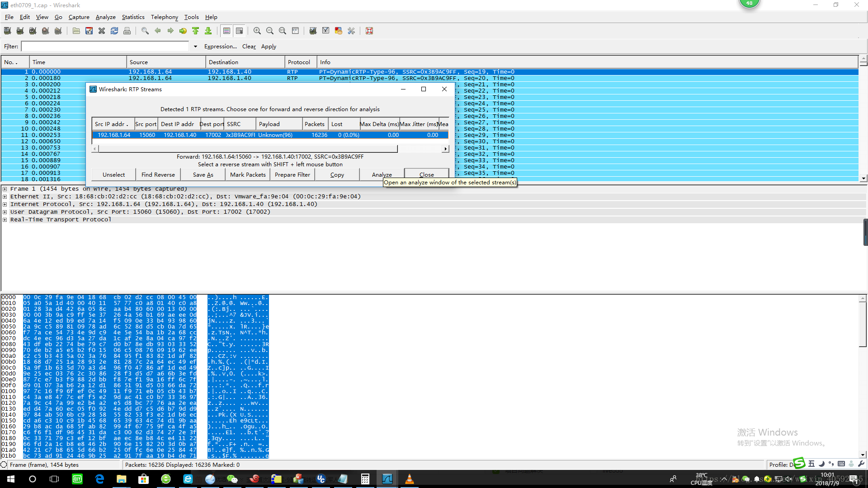This screenshot has height=488, width=868.
Task: Expand the Ethernet II tree node
Action: coord(5,197)
